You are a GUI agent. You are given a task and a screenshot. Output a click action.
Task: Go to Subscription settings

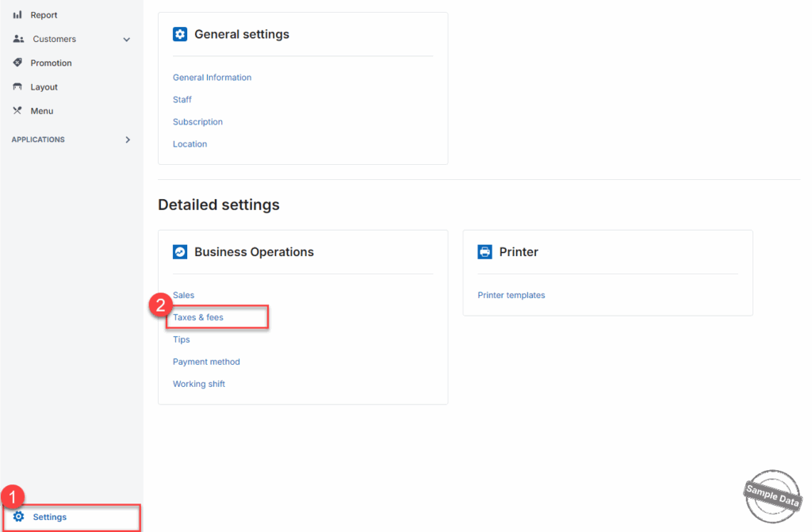197,122
